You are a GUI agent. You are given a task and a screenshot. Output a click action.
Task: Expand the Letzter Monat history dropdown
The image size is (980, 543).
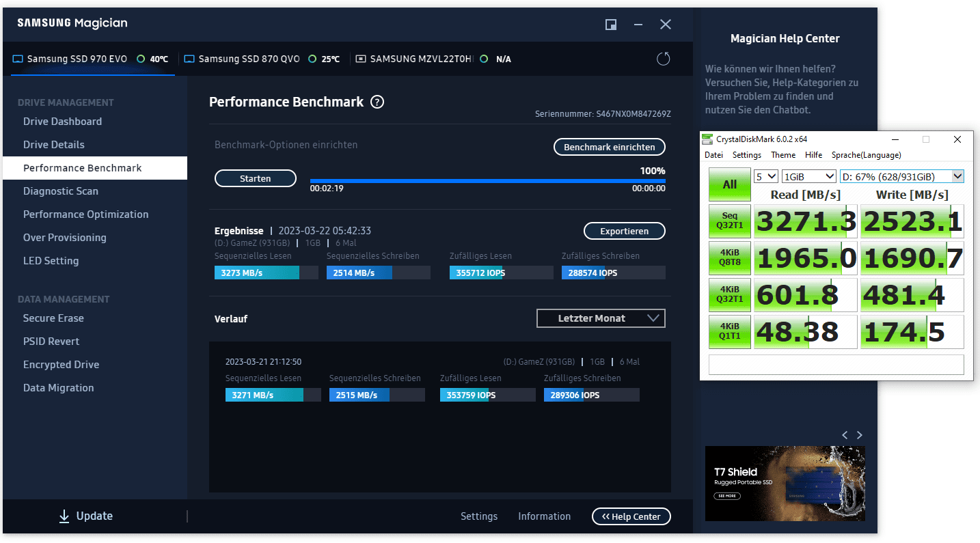601,318
